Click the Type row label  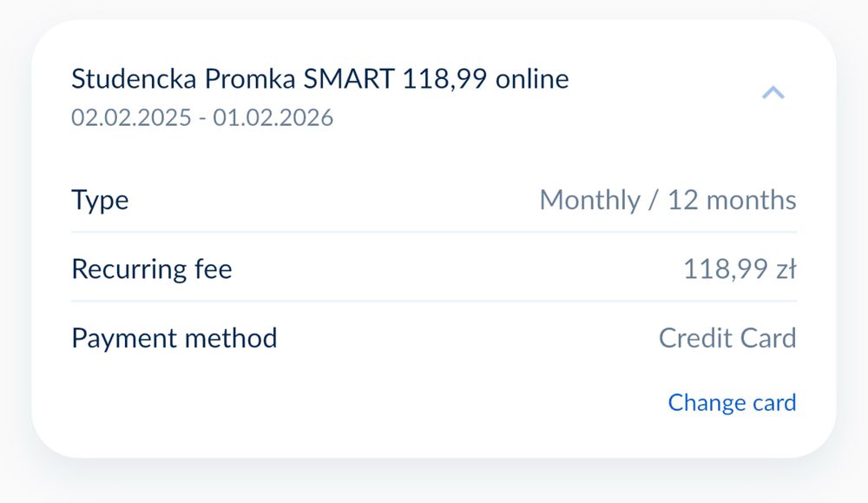pyautogui.click(x=100, y=201)
